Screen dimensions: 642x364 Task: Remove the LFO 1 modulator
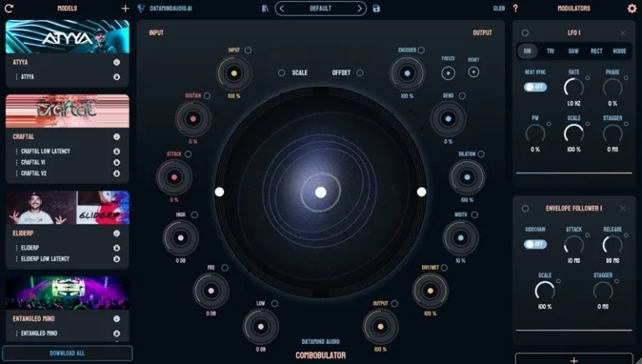click(623, 33)
